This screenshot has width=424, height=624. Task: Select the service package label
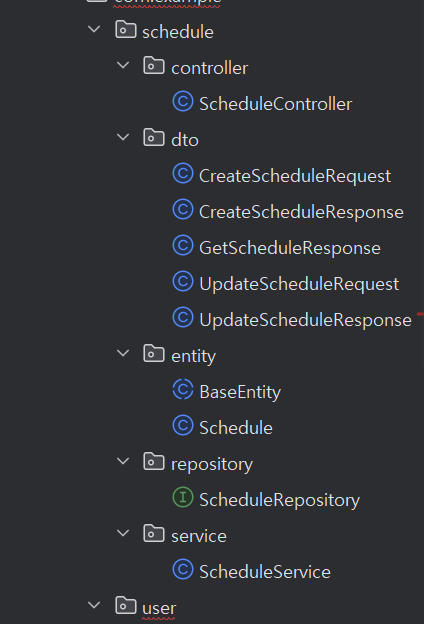[x=199, y=536]
